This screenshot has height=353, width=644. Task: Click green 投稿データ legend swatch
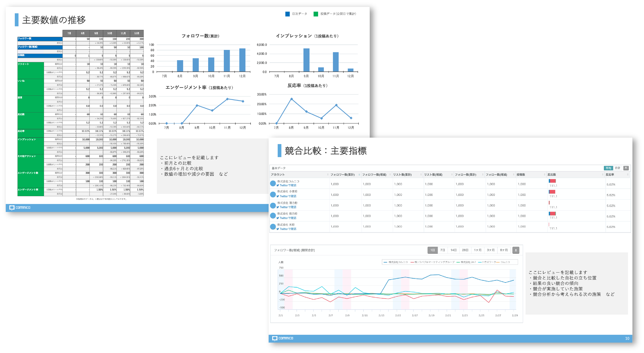pos(316,14)
